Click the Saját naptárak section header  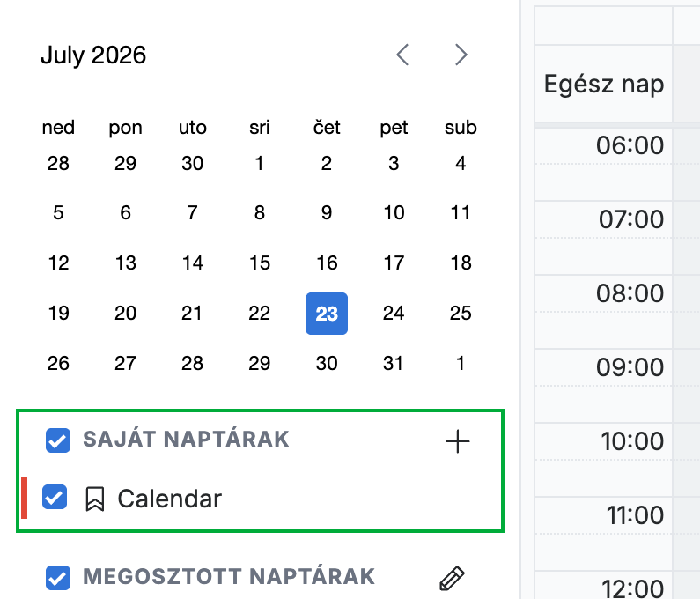point(186,439)
